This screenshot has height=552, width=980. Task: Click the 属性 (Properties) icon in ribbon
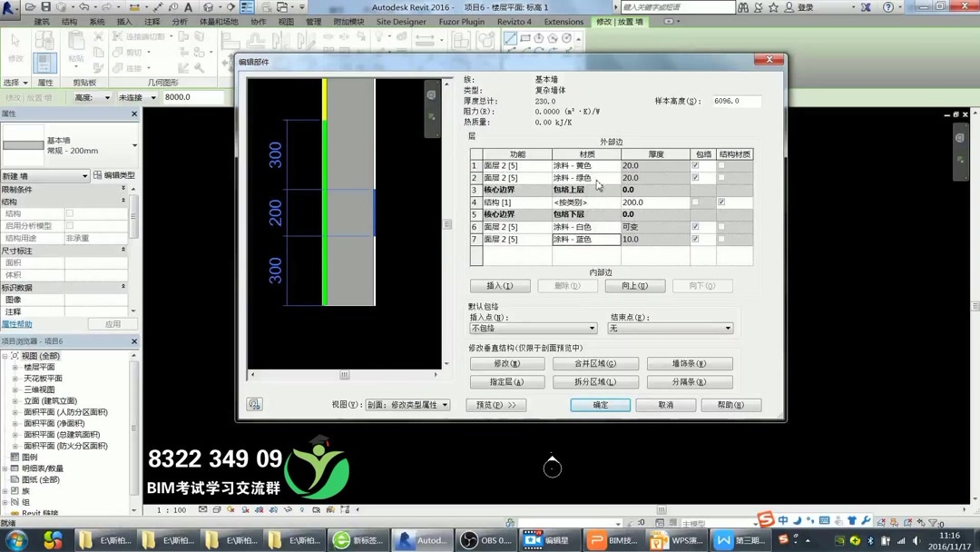coord(44,61)
